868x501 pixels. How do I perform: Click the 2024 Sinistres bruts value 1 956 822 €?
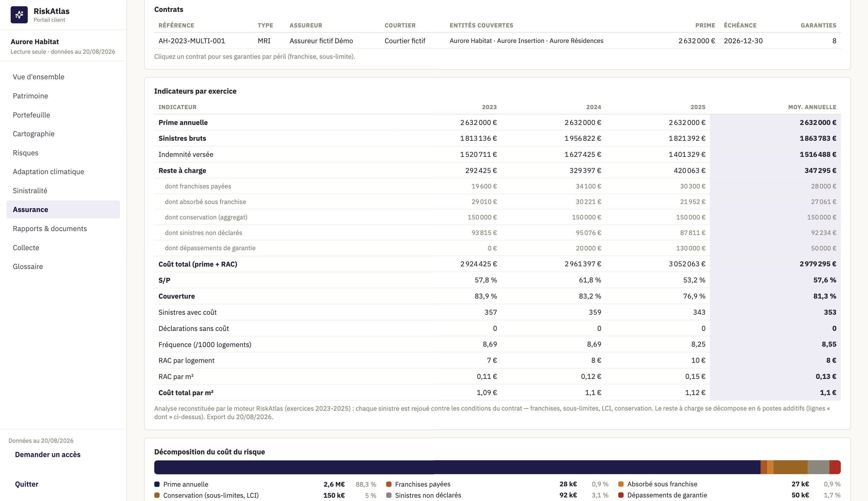tap(582, 138)
